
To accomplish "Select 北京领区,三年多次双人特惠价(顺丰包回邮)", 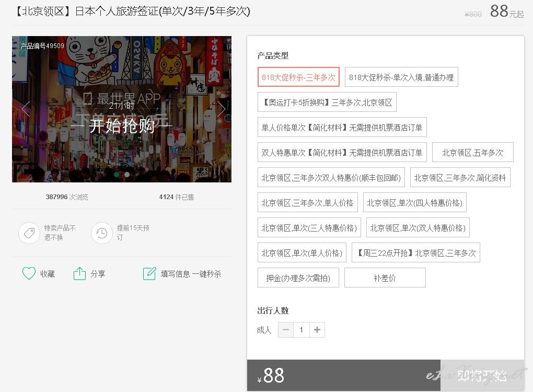I will tap(331, 178).
